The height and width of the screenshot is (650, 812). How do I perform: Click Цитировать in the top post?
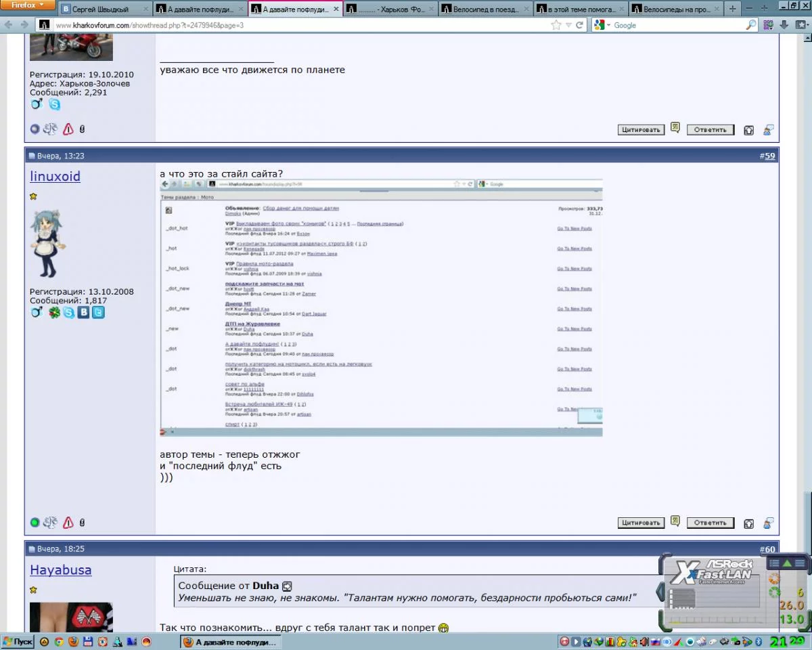[x=641, y=130]
